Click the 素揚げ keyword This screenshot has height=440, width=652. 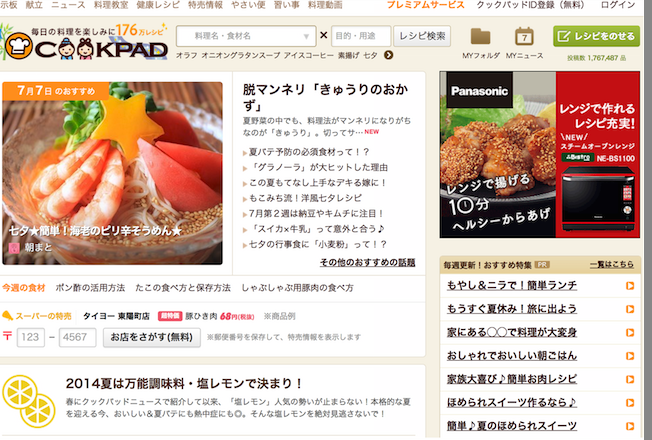348,55
